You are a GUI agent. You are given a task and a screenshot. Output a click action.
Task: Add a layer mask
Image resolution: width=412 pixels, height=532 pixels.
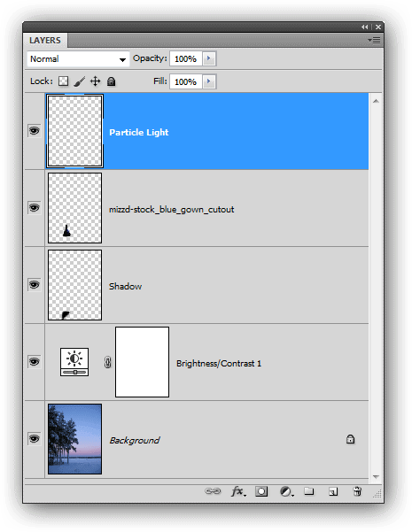tap(261, 491)
